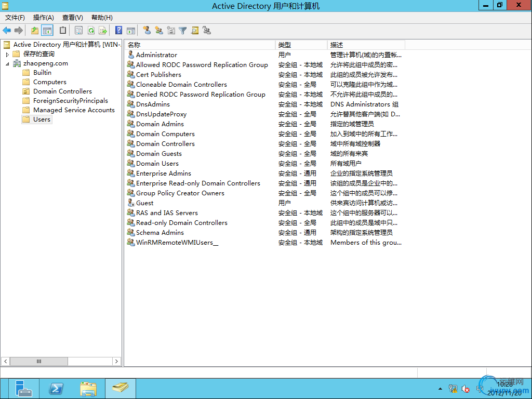Toggle the show/hide console tree icon

(47, 31)
